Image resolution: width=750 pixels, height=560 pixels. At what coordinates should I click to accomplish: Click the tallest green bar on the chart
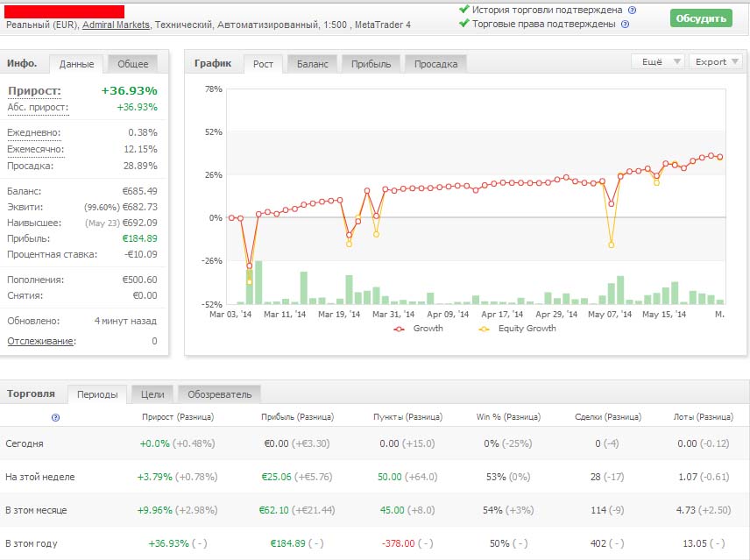click(x=258, y=281)
